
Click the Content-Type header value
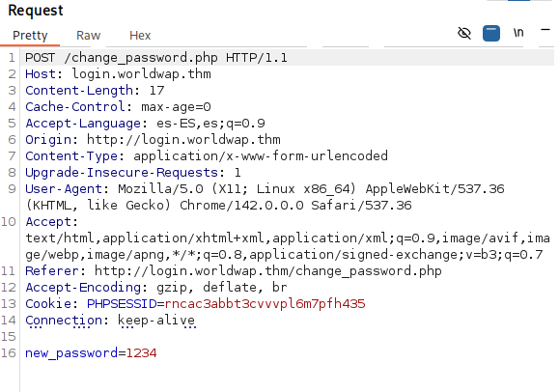pyautogui.click(x=261, y=155)
